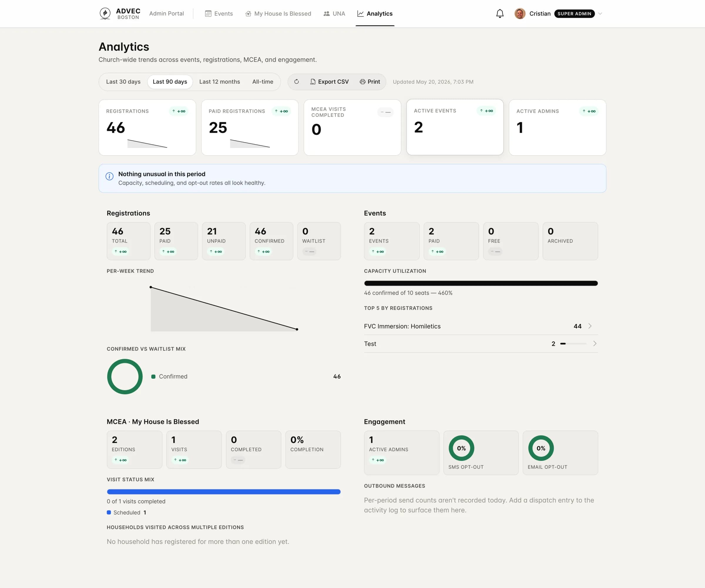
Task: Click the capacity utilization progress bar
Action: [x=481, y=283]
